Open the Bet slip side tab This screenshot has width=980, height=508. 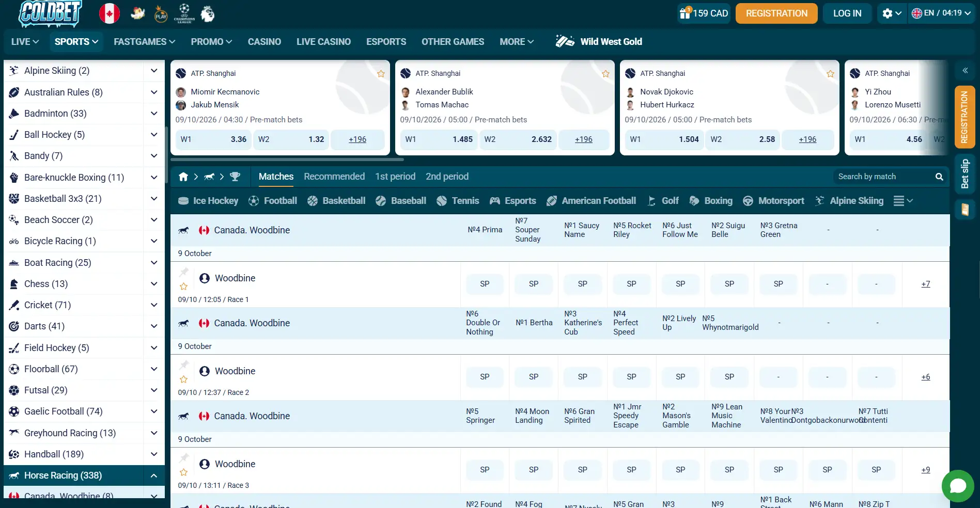(965, 174)
